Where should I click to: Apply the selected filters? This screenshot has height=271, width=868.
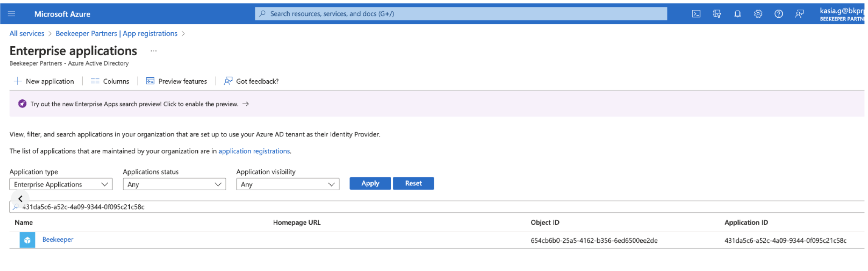pos(370,183)
